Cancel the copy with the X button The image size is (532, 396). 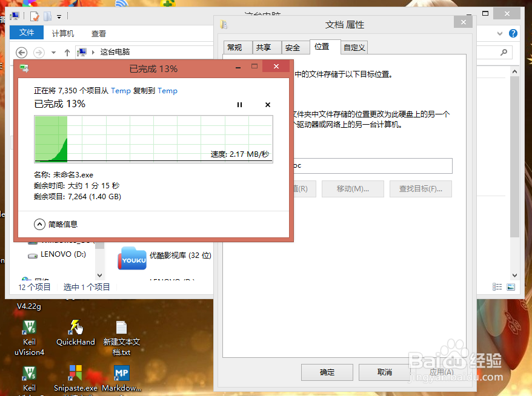268,105
